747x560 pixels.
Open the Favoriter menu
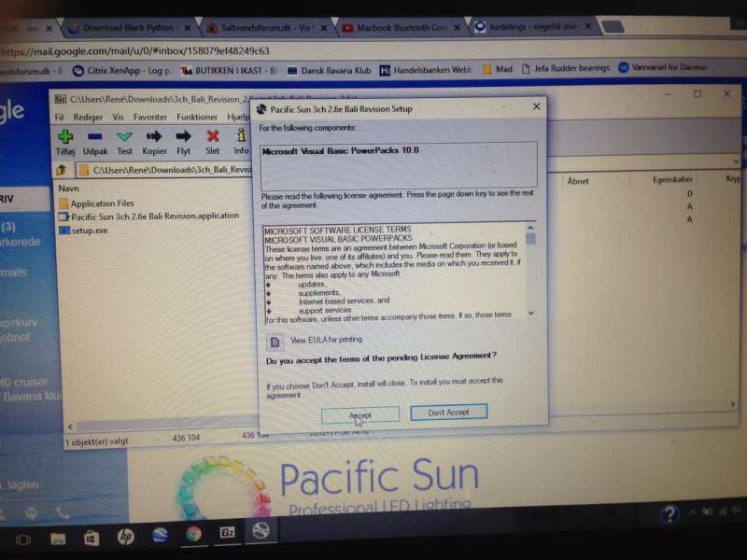point(149,118)
